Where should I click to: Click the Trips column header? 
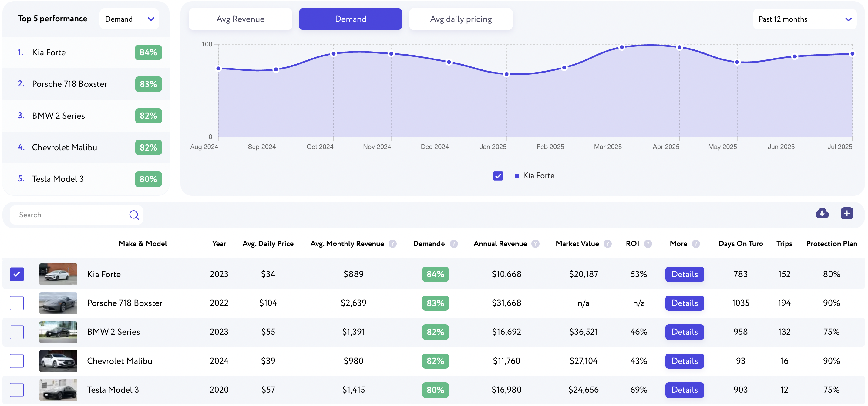(784, 243)
